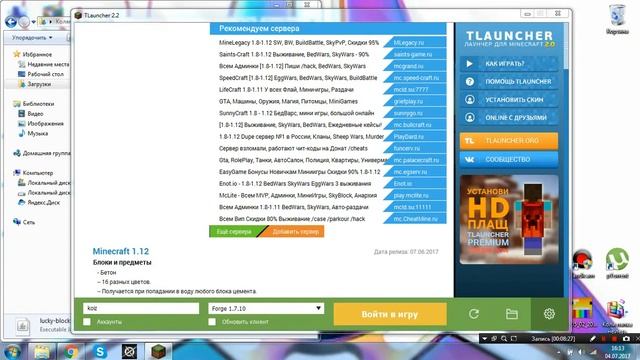Click the play.mclite.ru server address button

click(416, 195)
